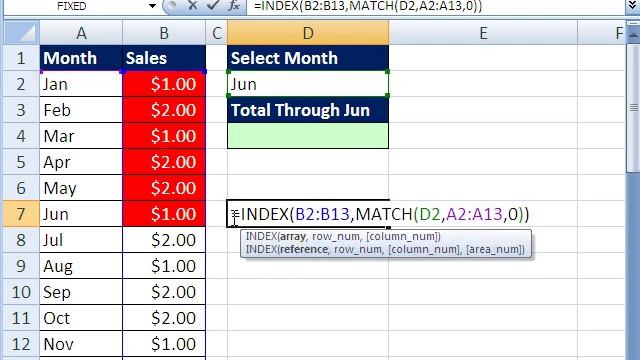
Task: Click the INDEX reference syntax tooltip line
Action: (x=385, y=249)
